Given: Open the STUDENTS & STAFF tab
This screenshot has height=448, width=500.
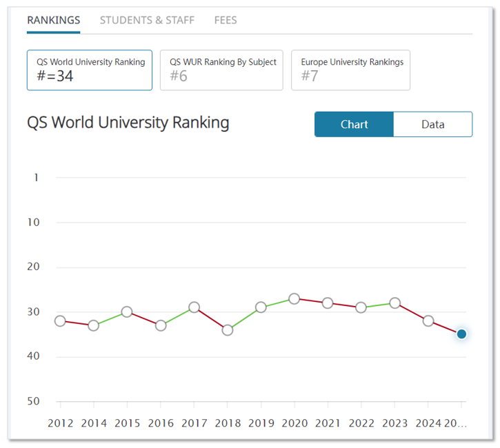Looking at the screenshot, I should tap(147, 21).
